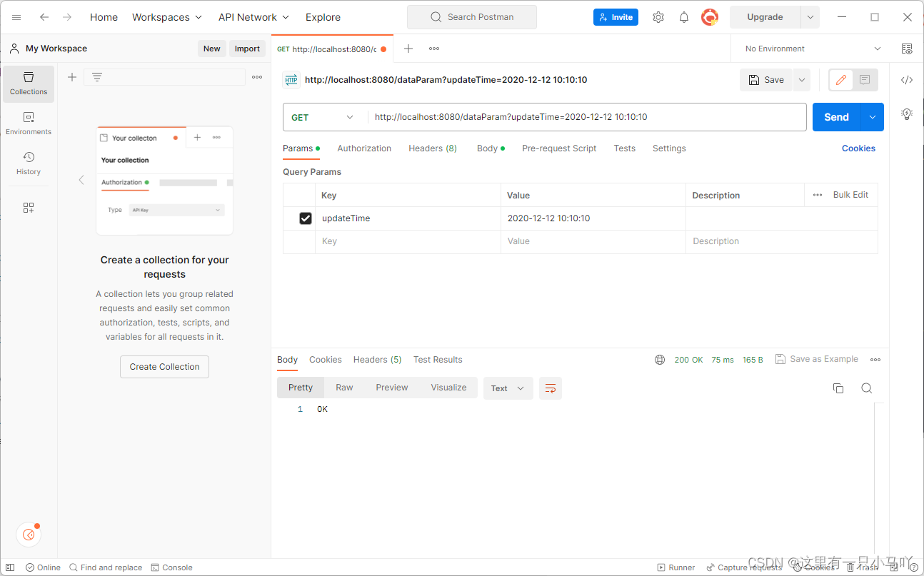Open the Cookies link
This screenshot has height=576, width=924.
coord(858,148)
